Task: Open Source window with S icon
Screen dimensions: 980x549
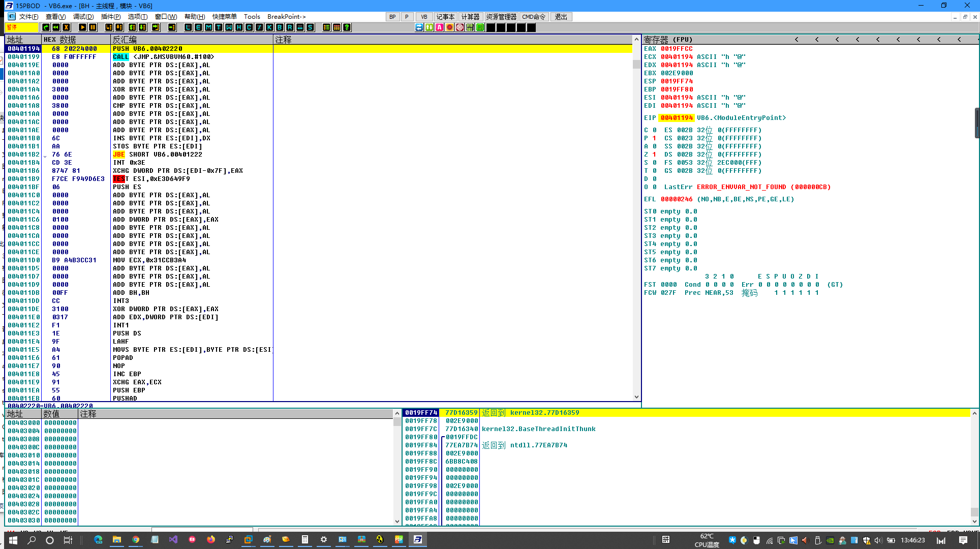Action: [x=310, y=27]
